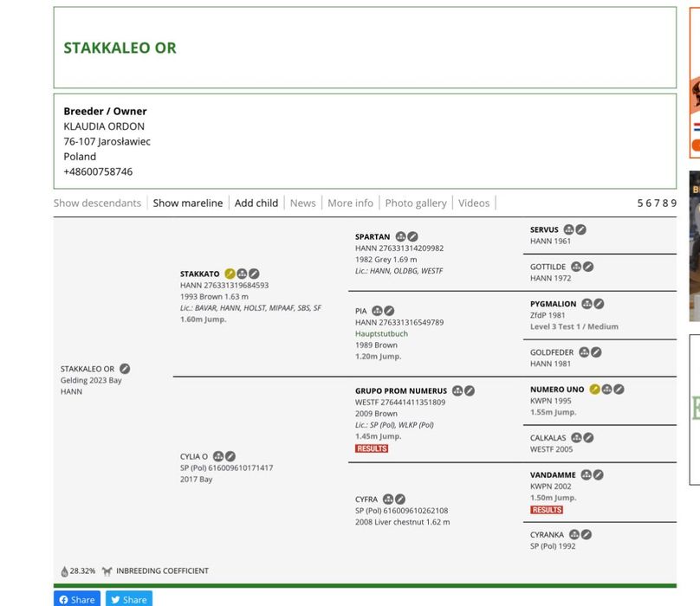Image resolution: width=700 pixels, height=606 pixels.
Task: Open CALKALAS pedigree tree icon
Action: click(576, 438)
